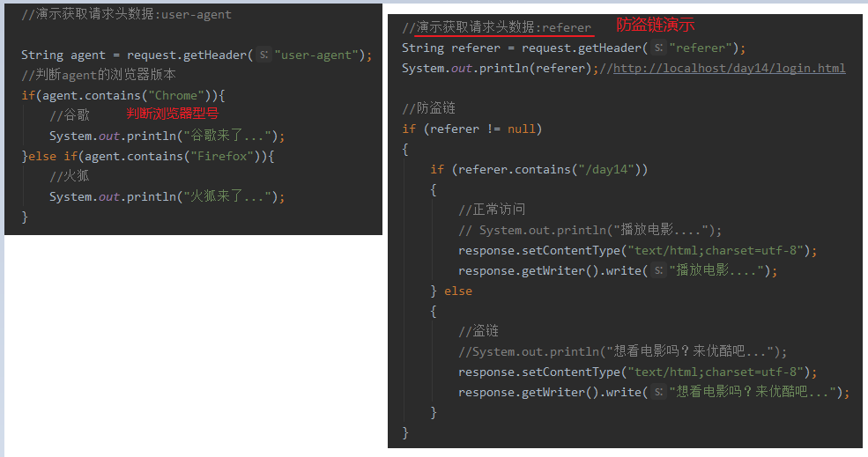
Task: Click the parameter hint icon before "user-agent"
Action: coord(263,55)
